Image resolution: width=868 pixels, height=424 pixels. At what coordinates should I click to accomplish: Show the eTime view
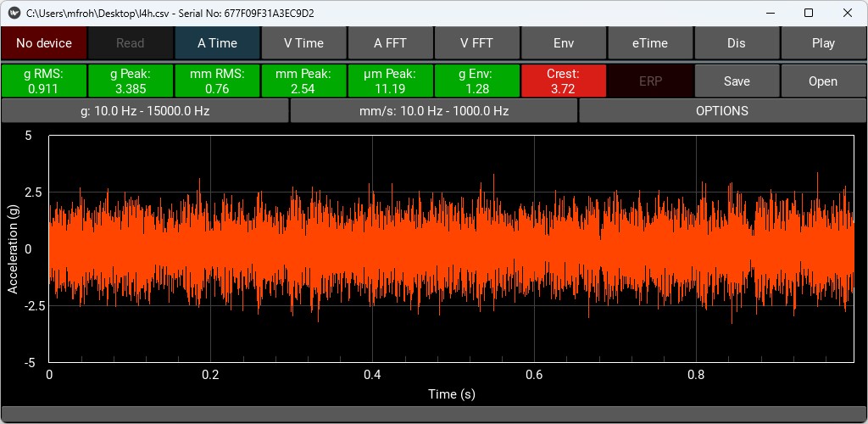[x=650, y=43]
